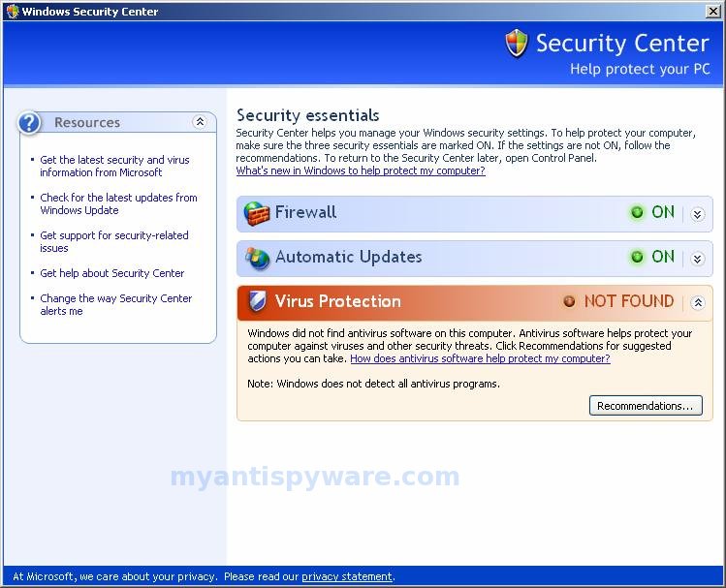Click the red NOT FOUND status indicator
Image resolution: width=726 pixels, height=588 pixels.
coord(569,301)
